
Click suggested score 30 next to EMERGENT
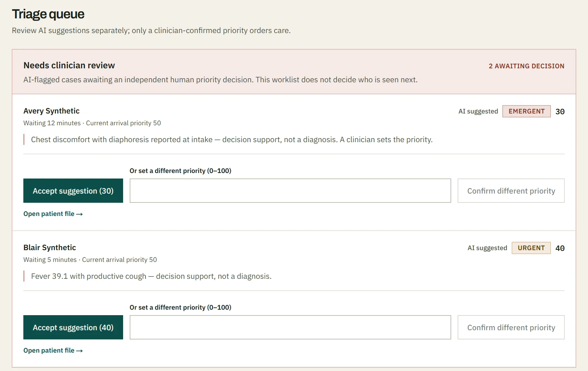(560, 112)
